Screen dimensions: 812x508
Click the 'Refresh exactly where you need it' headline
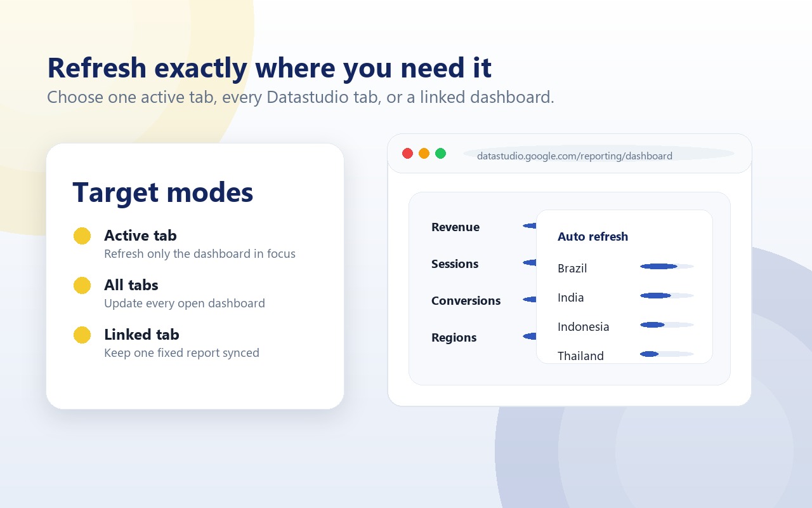270,68
